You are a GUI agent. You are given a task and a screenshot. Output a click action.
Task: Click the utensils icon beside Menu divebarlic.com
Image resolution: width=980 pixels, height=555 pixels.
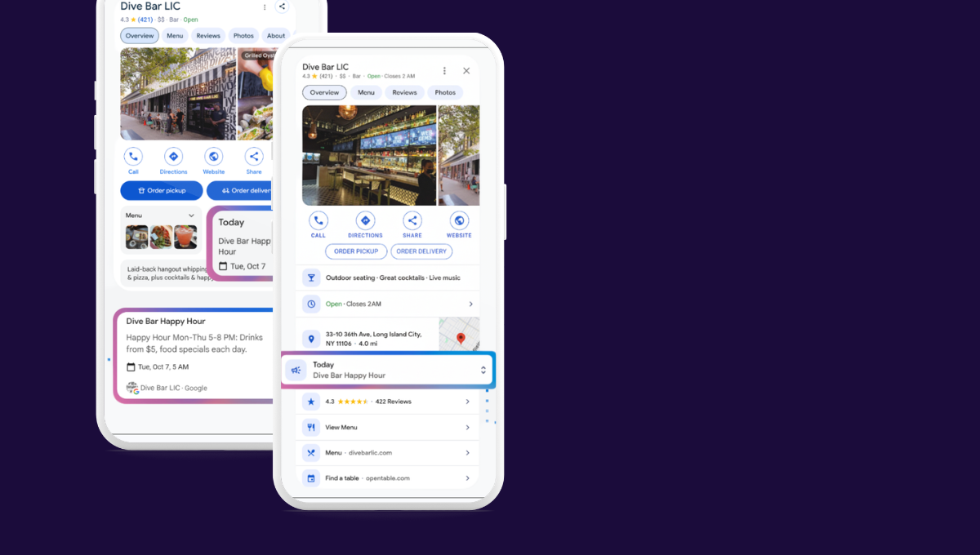coord(311,452)
